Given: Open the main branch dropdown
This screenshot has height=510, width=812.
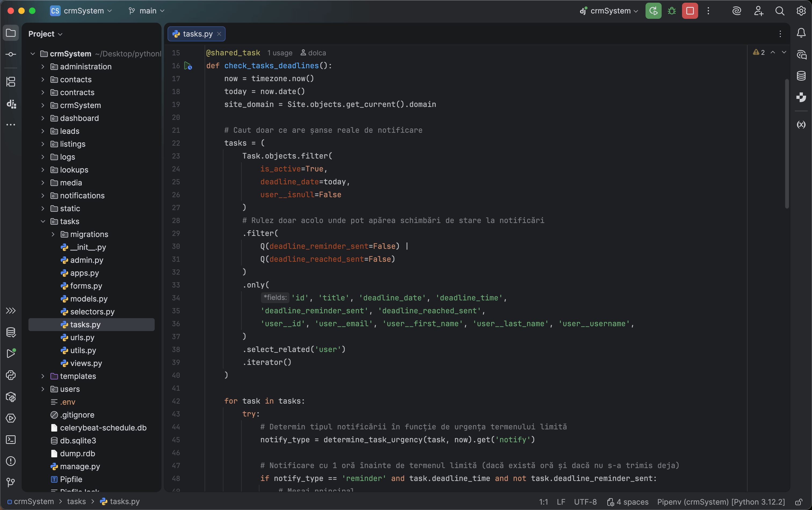Looking at the screenshot, I should pyautogui.click(x=146, y=10).
